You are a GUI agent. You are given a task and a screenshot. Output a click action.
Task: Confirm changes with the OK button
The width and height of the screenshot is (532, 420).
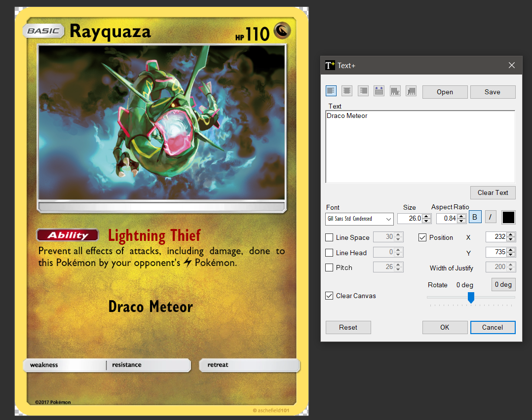pos(444,327)
